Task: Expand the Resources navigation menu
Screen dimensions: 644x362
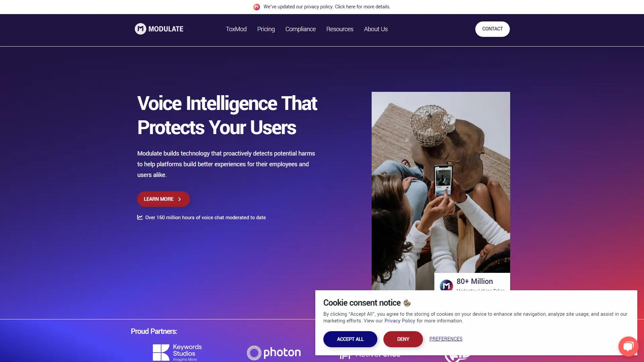Action: tap(340, 29)
